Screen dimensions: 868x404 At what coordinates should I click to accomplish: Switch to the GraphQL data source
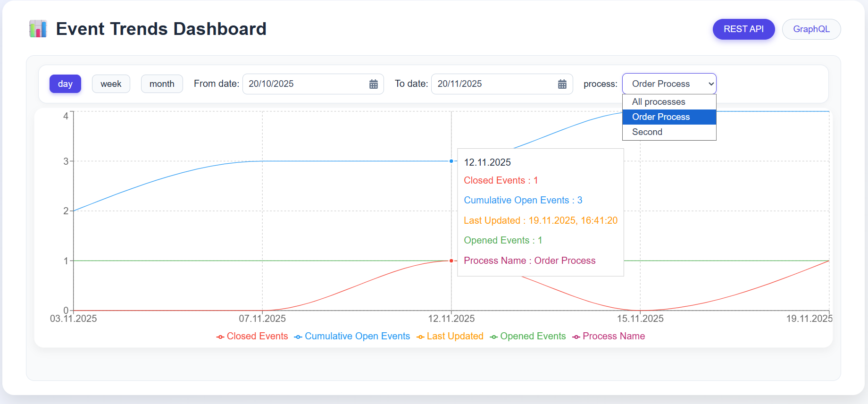pyautogui.click(x=811, y=29)
